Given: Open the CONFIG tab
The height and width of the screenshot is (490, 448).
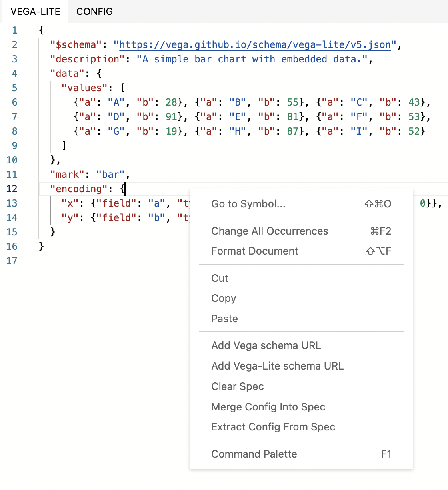Looking at the screenshot, I should [94, 12].
